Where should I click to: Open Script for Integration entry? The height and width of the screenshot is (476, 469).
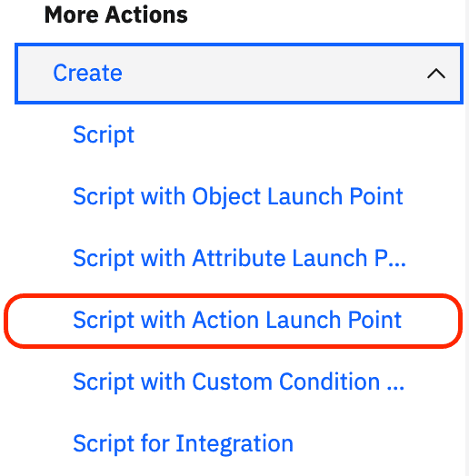point(184,444)
